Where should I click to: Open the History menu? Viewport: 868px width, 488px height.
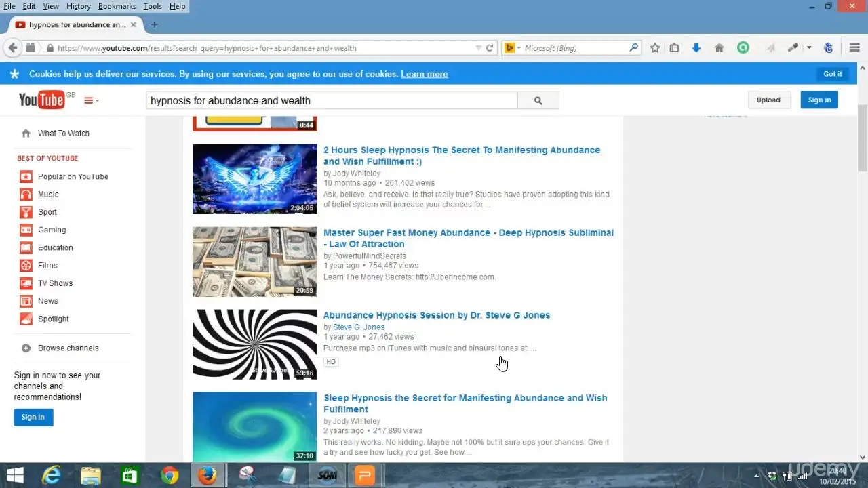79,6
